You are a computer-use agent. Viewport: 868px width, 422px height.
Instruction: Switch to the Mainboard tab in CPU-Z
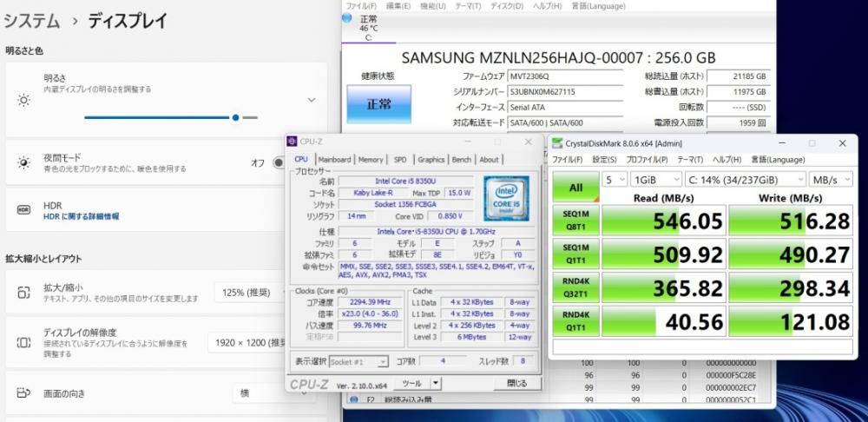[334, 160]
